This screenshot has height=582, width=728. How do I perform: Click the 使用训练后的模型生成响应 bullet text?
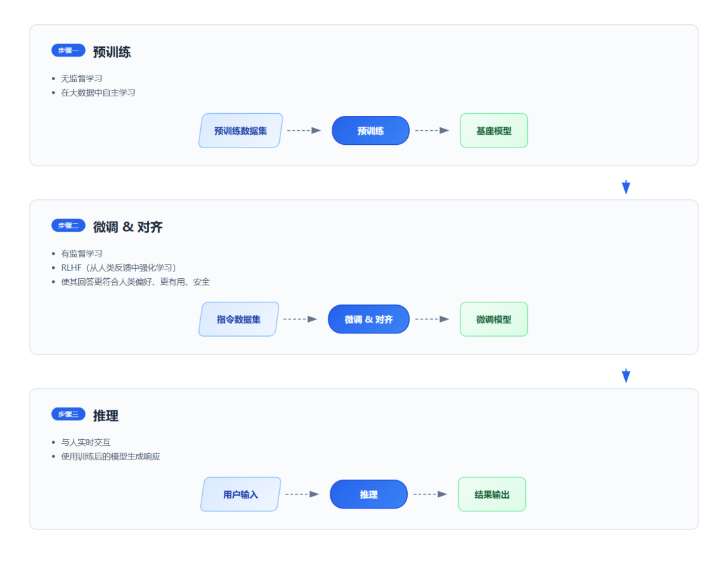111,456
